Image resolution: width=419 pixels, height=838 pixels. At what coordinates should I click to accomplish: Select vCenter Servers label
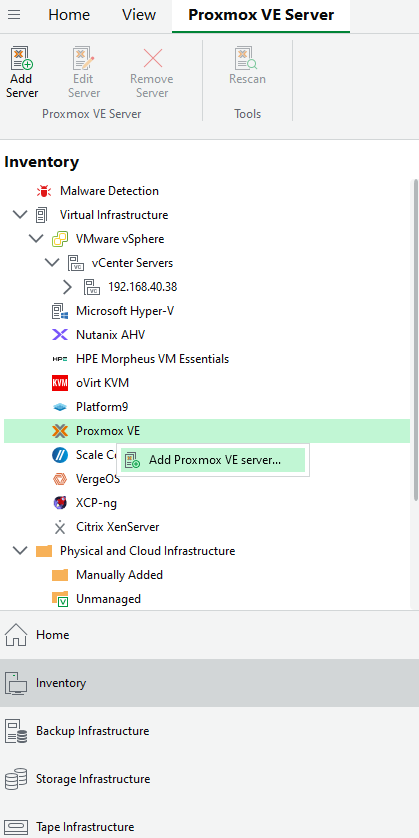132,263
